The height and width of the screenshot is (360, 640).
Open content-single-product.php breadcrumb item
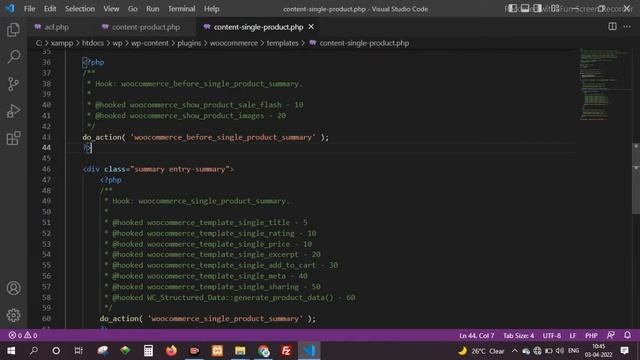(x=359, y=43)
